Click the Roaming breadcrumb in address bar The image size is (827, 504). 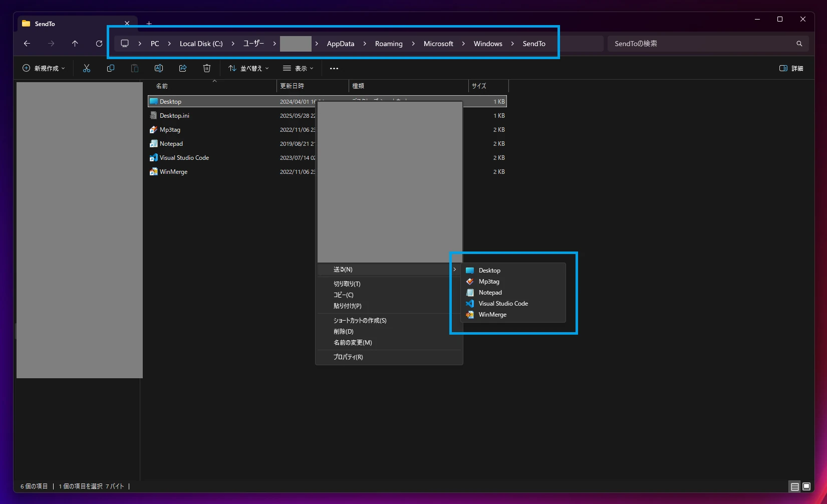click(x=388, y=44)
